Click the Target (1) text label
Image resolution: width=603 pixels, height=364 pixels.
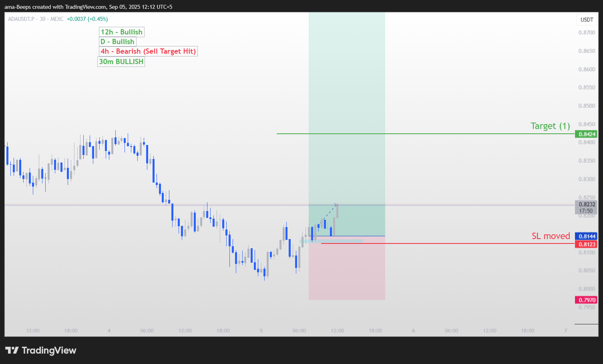[550, 126]
